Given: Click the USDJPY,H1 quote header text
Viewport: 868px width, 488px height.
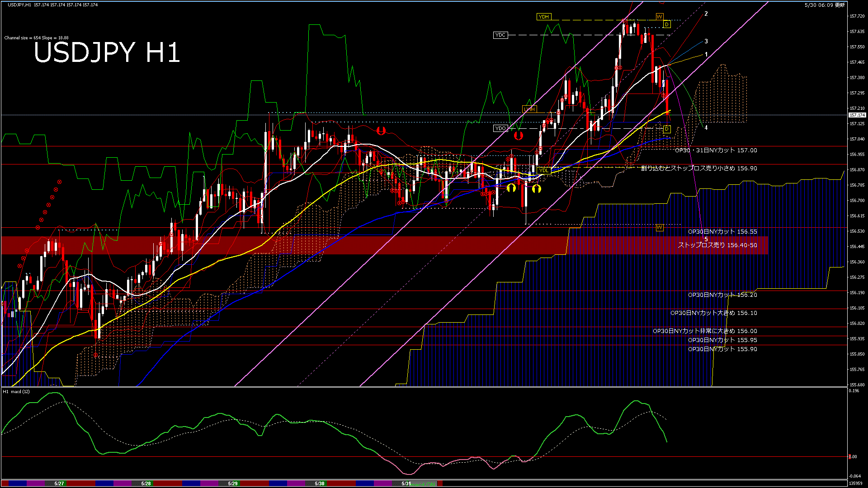Looking at the screenshot, I should [x=52, y=5].
